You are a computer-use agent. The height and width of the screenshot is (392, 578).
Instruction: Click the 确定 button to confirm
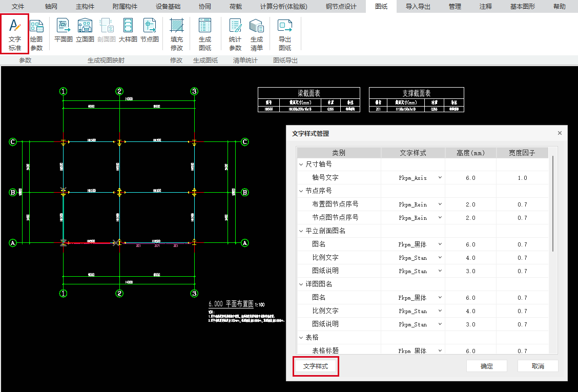[486, 366]
